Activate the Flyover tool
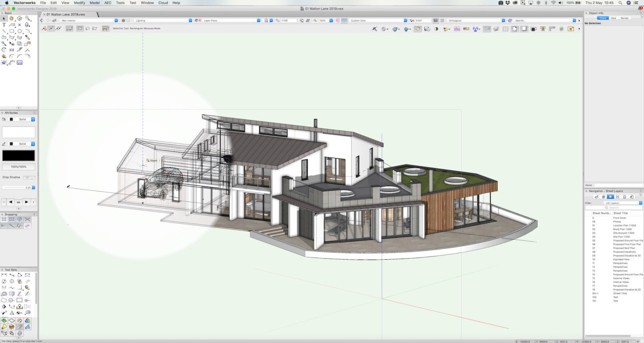This screenshot has width=644, height=343. click(x=20, y=19)
